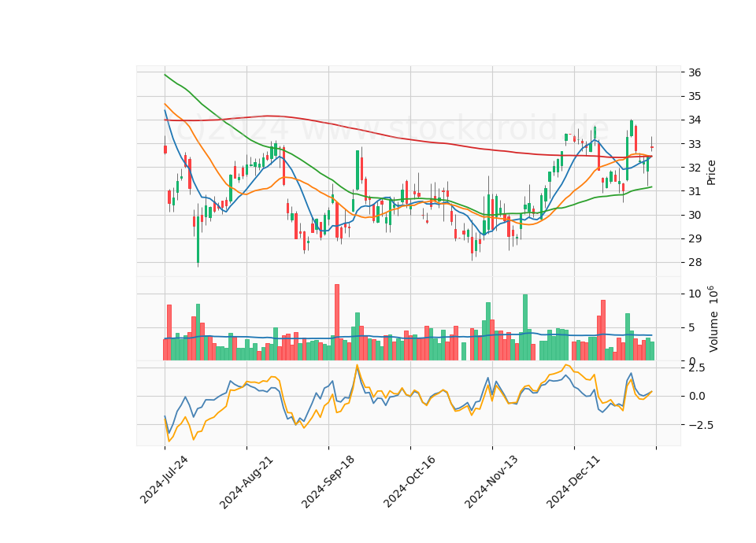Click the tall green volume bar in late November
756x543 pixels.
tap(525, 327)
